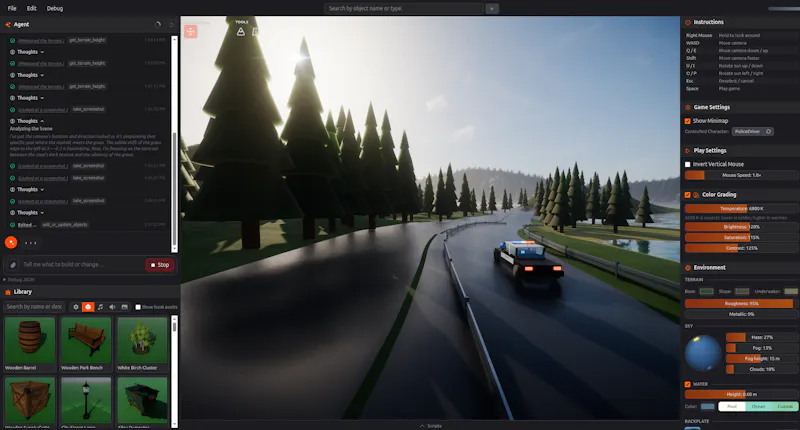Click the add_or_update_objects tool tag
800x430 pixels.
click(x=65, y=224)
